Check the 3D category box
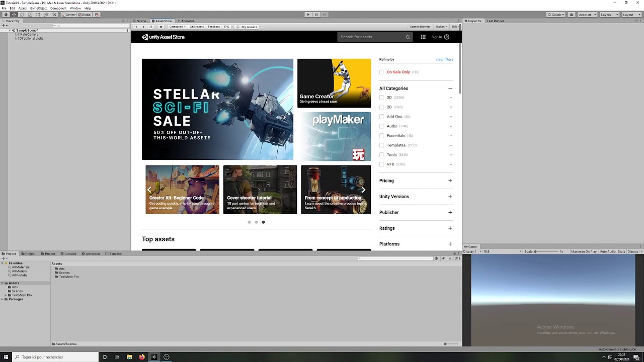Image resolution: width=644 pixels, height=362 pixels. click(382, 98)
